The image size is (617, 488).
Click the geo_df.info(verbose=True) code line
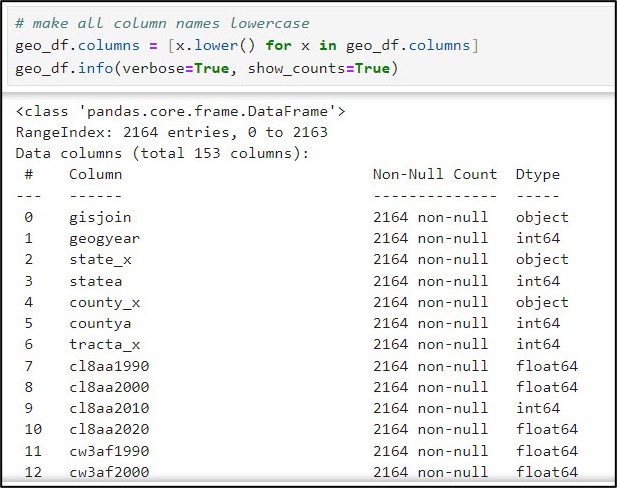(206, 67)
